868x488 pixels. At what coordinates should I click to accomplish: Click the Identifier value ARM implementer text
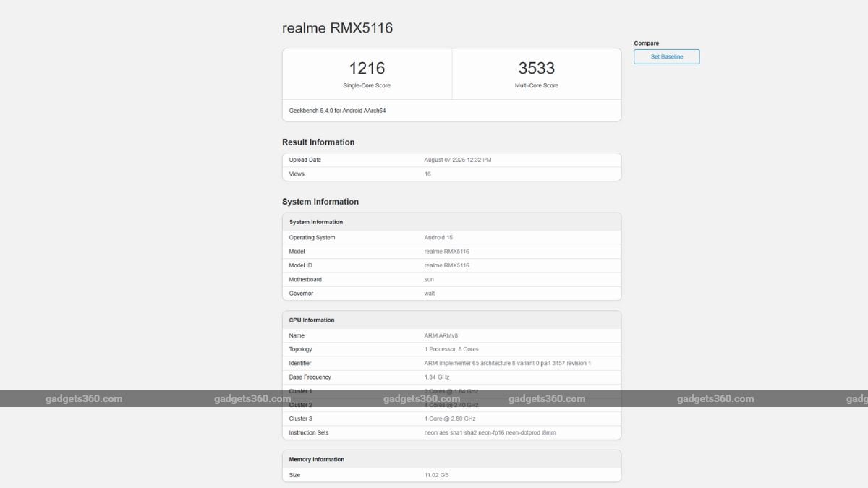[507, 363]
